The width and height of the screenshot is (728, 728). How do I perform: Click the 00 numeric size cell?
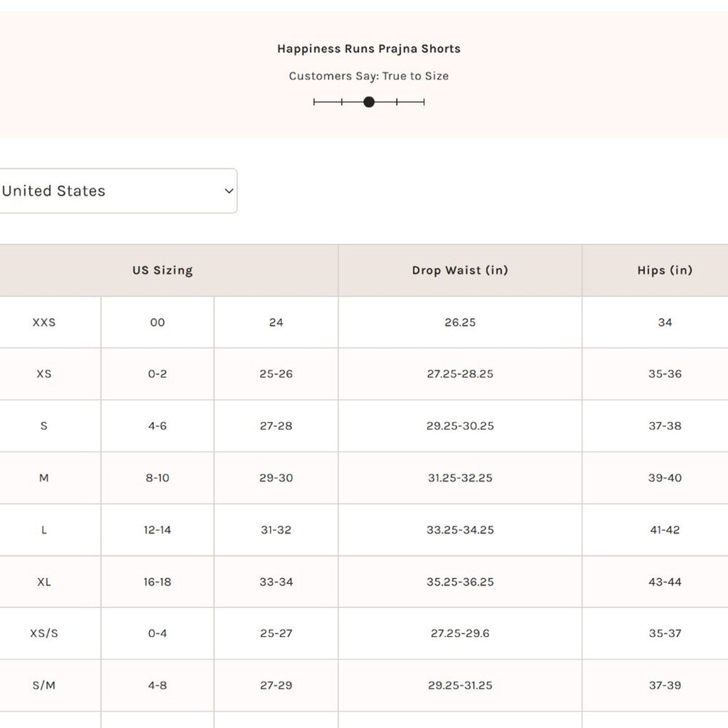pos(157,323)
